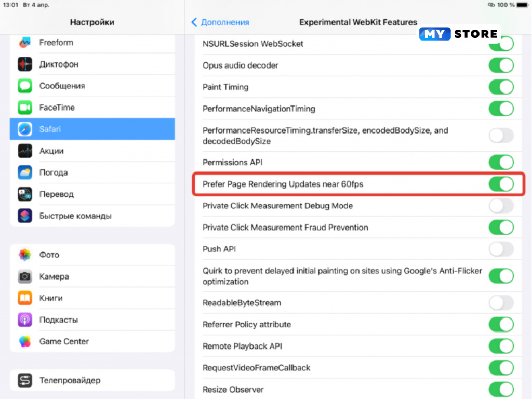The height and width of the screenshot is (399, 532).
Task: Select the FaceTime icon in sidebar
Action: pyautogui.click(x=25, y=108)
